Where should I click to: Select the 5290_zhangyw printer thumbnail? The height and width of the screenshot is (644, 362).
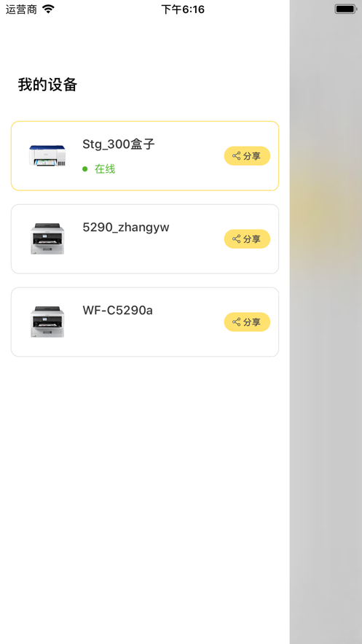[x=47, y=238]
